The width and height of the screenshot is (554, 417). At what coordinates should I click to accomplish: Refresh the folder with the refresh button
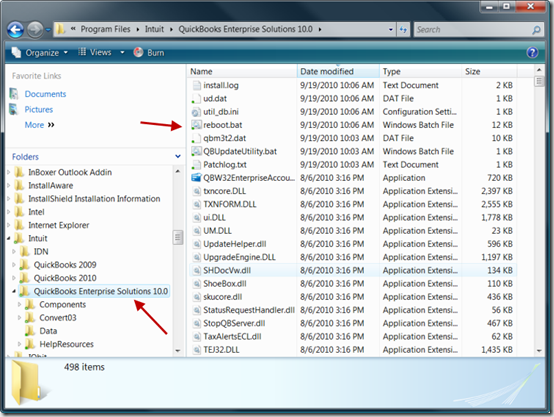tap(403, 30)
